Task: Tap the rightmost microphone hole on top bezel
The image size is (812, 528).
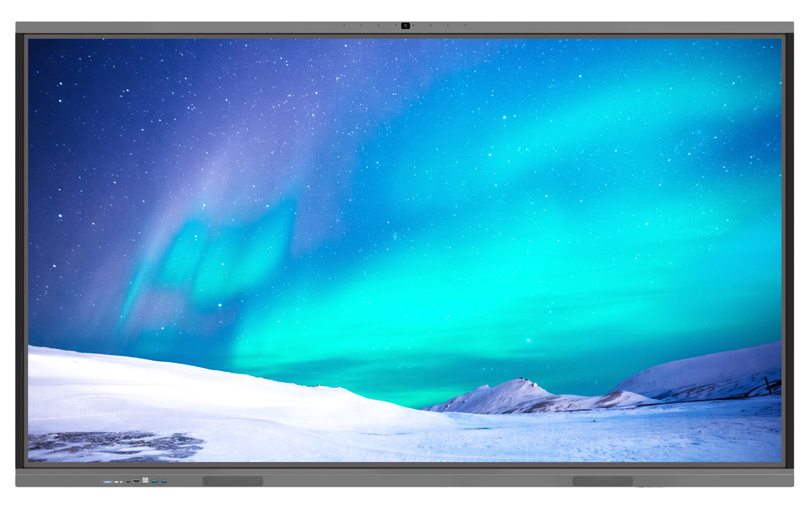Action: click(465, 26)
